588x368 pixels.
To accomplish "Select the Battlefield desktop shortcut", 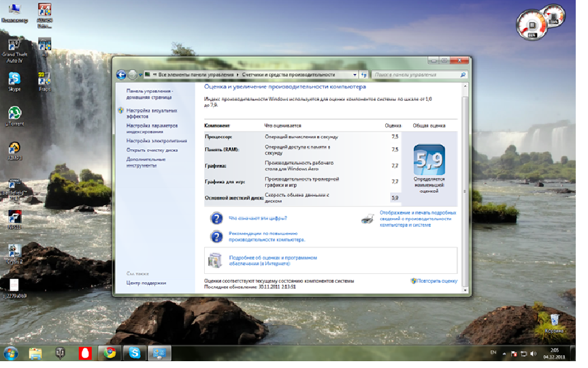I will click(16, 189).
